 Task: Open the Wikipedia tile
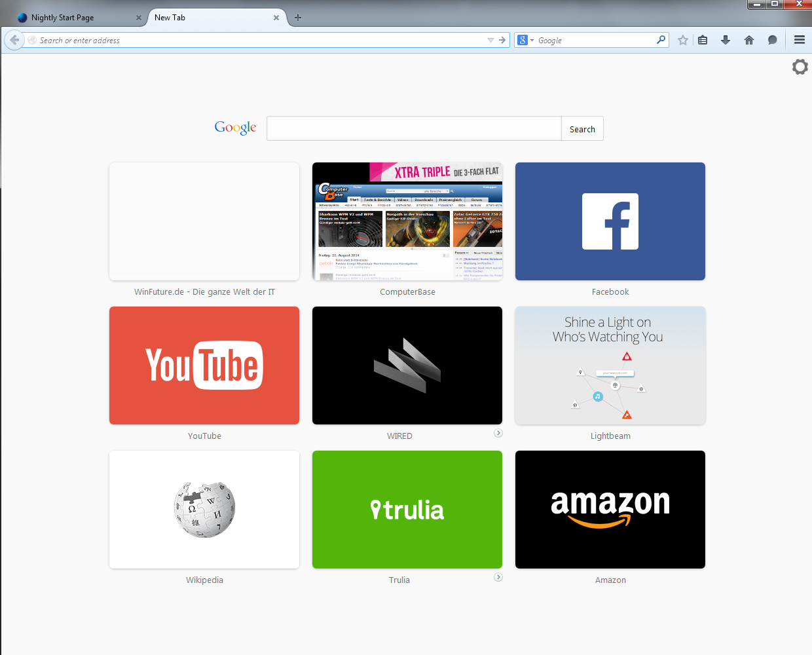tap(204, 510)
